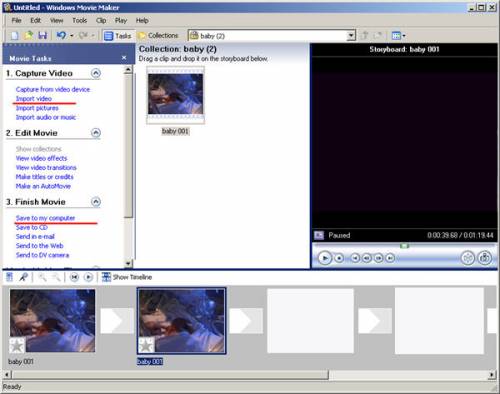Click the Rewind storyboard icon
This screenshot has height=394, width=500.
[74, 277]
